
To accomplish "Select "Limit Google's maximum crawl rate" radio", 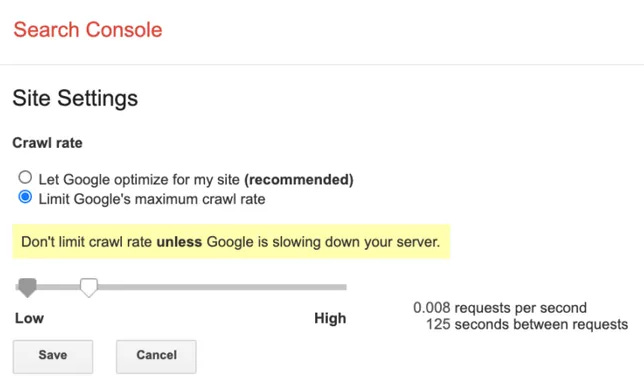I will [x=25, y=197].
